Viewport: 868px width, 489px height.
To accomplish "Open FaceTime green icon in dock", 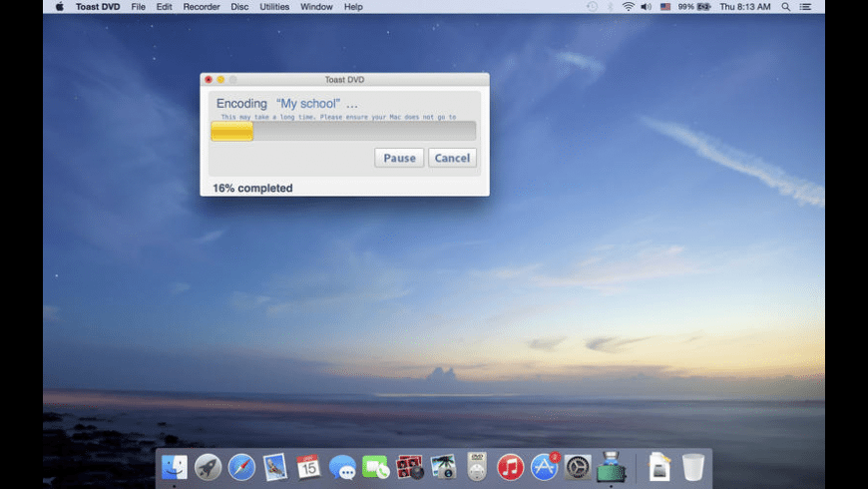I will (x=376, y=467).
